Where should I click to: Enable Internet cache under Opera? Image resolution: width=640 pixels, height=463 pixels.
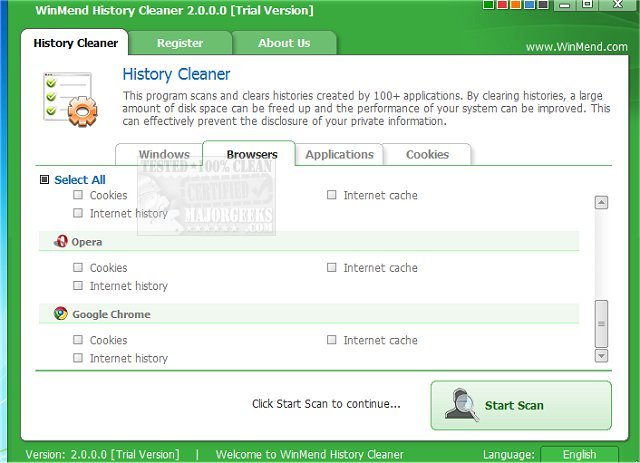tap(332, 267)
